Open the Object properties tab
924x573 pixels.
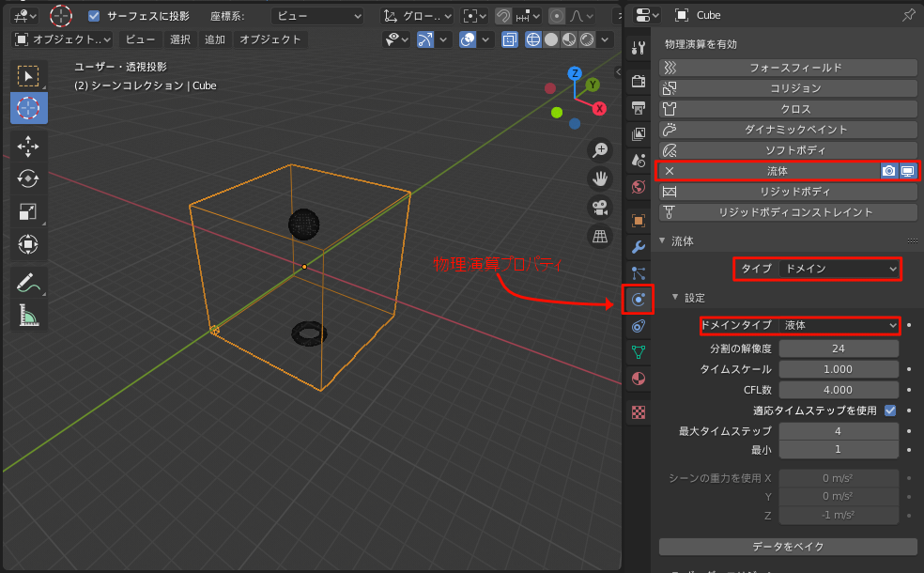639,221
